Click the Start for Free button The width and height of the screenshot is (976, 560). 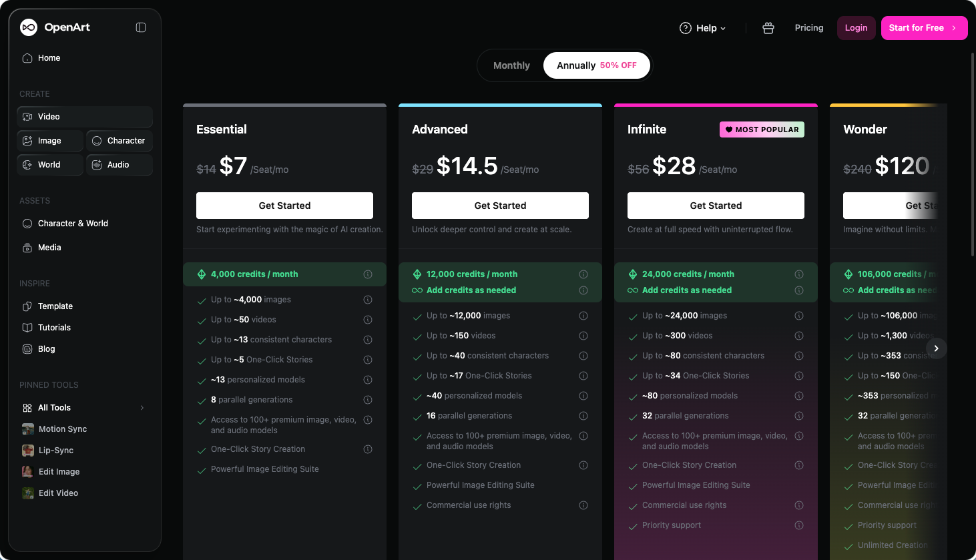click(924, 28)
